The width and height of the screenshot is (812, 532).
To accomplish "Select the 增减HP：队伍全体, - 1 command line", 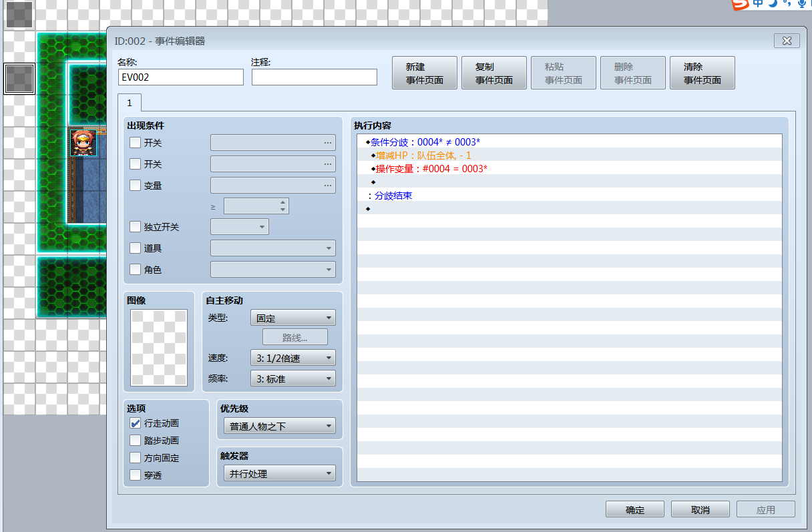I will click(570, 155).
